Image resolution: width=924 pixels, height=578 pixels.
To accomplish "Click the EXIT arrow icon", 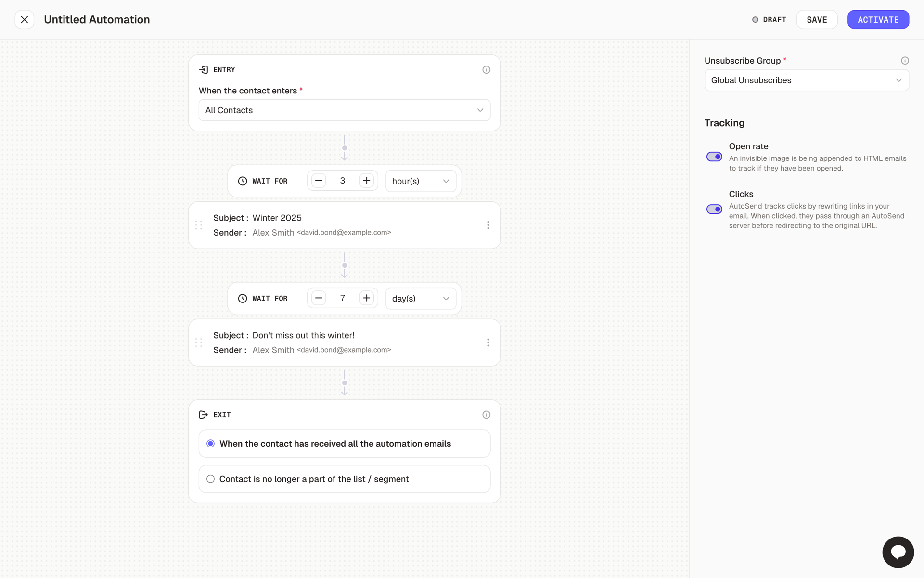I will click(204, 415).
